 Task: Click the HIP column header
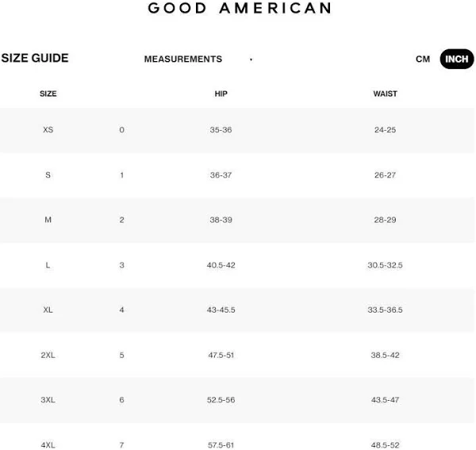coord(221,94)
